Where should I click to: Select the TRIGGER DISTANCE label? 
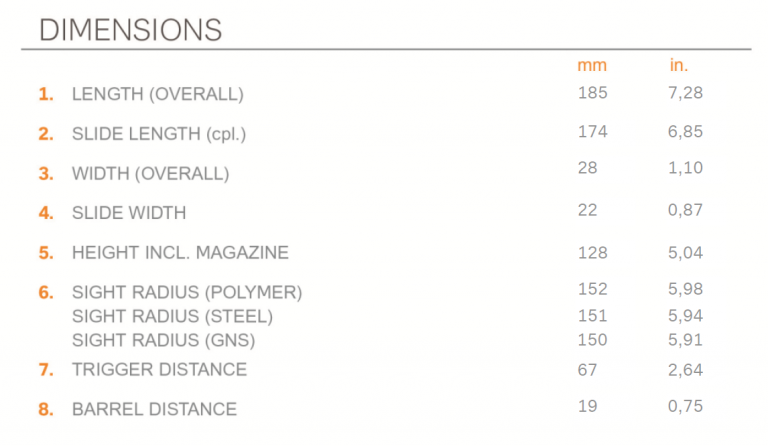point(159,370)
